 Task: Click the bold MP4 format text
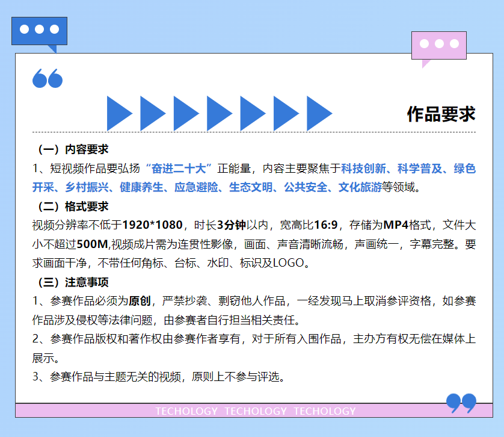396,226
